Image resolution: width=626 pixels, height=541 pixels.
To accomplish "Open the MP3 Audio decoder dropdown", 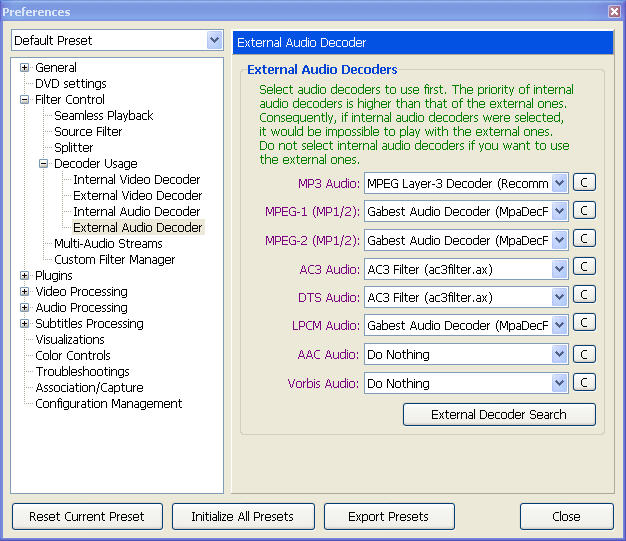I will [559, 183].
